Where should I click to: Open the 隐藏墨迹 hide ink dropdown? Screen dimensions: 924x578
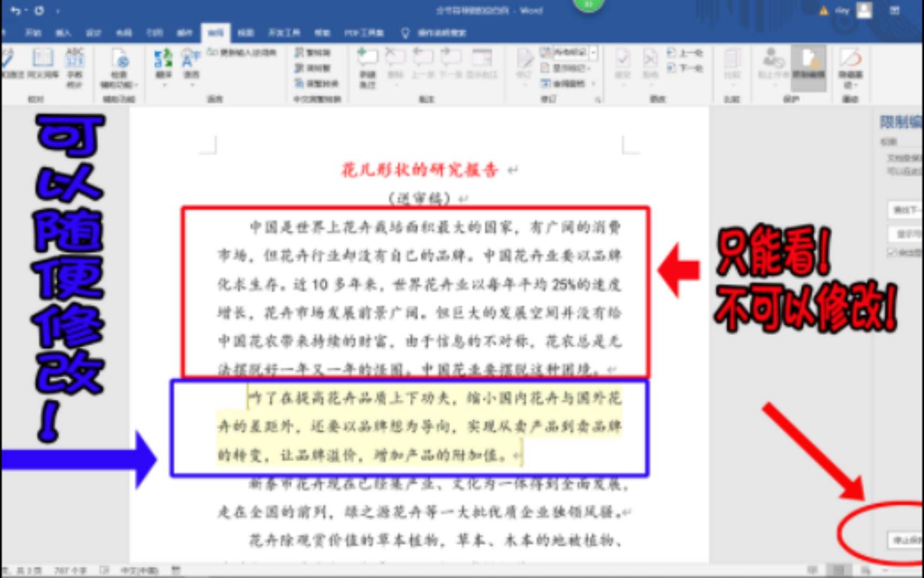850,68
